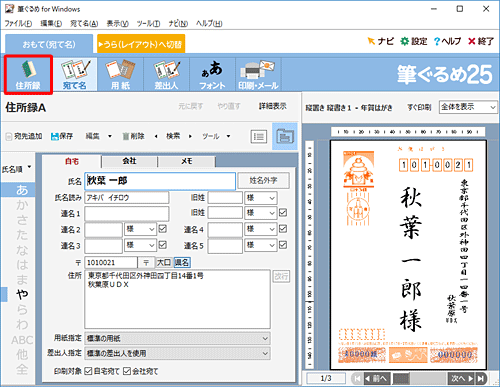
Task: Expand the 編集 edit dropdown arrow
Action: [x=110, y=136]
